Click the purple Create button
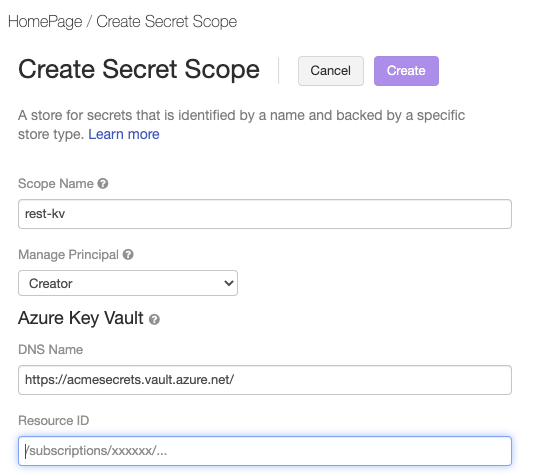This screenshot has width=533, height=474. coord(406,71)
